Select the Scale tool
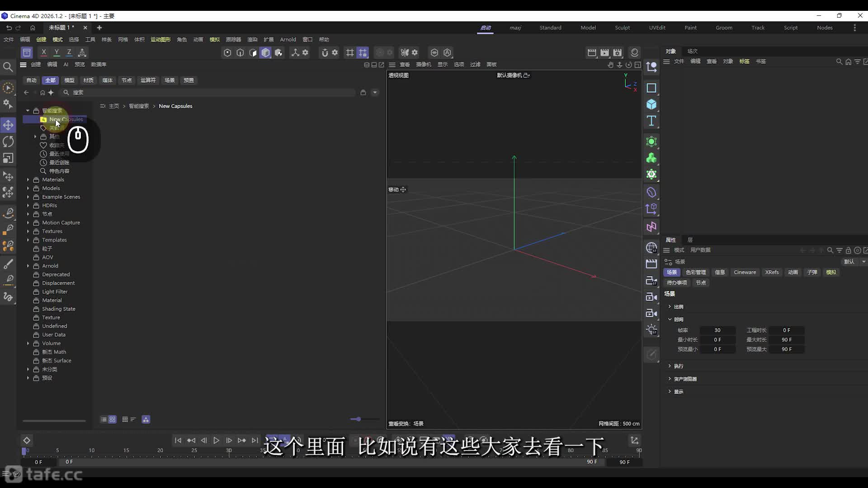Screen dimensions: 868x488 (x=8, y=158)
